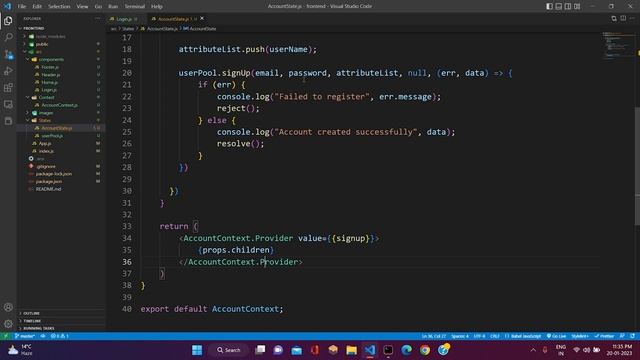
Task: Open Microsoft Edge from taskbar
Action: pos(406,350)
